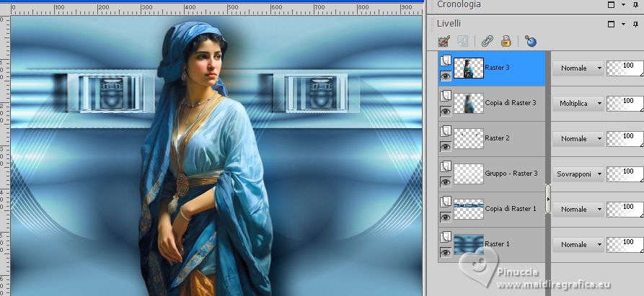The width and height of the screenshot is (644, 296).
Task: Set opacity slider for Raster 3 layer
Action: pos(625,68)
